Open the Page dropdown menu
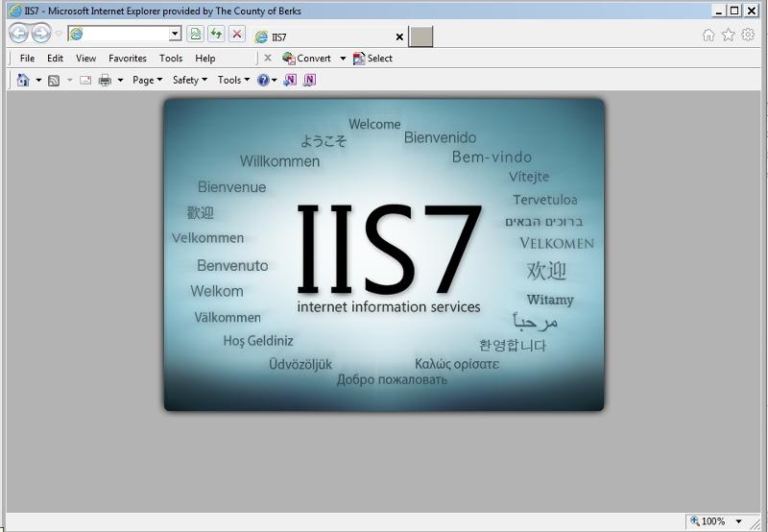The image size is (768, 532). point(148,80)
